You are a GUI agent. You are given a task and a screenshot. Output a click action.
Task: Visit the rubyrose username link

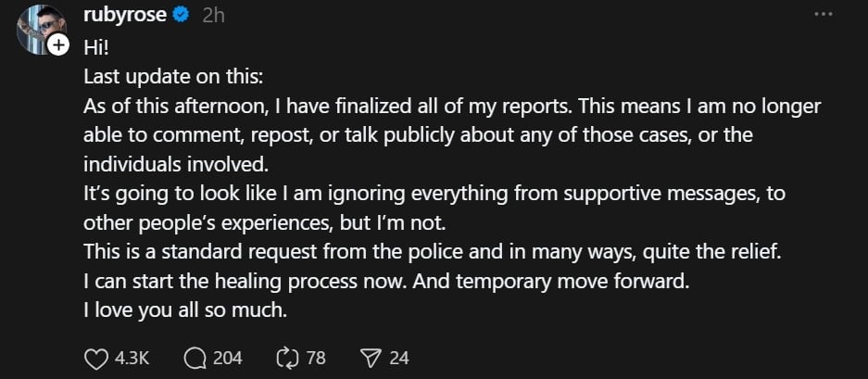point(126,16)
